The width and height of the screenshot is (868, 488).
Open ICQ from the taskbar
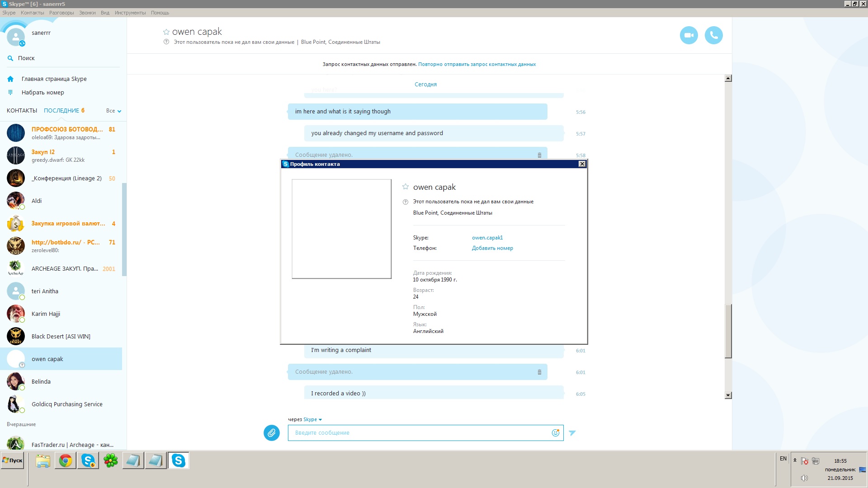[111, 461]
